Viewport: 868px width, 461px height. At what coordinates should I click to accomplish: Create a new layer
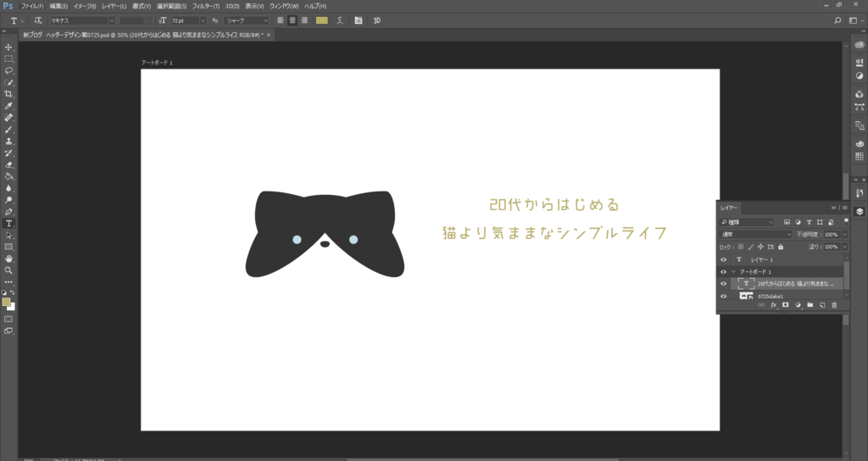[822, 305]
